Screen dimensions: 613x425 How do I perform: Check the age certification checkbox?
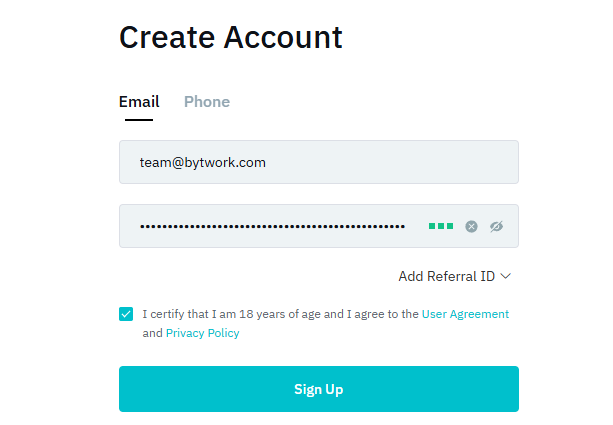(126, 314)
